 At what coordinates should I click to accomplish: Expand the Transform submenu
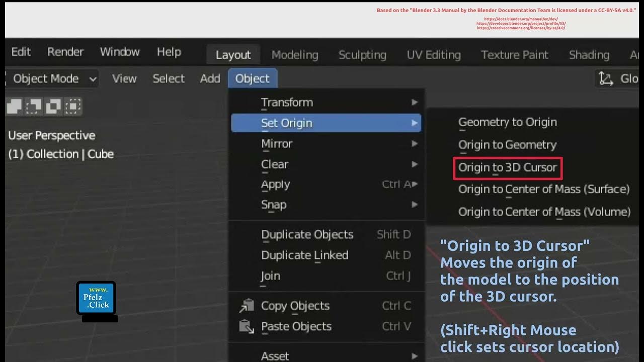pyautogui.click(x=326, y=102)
